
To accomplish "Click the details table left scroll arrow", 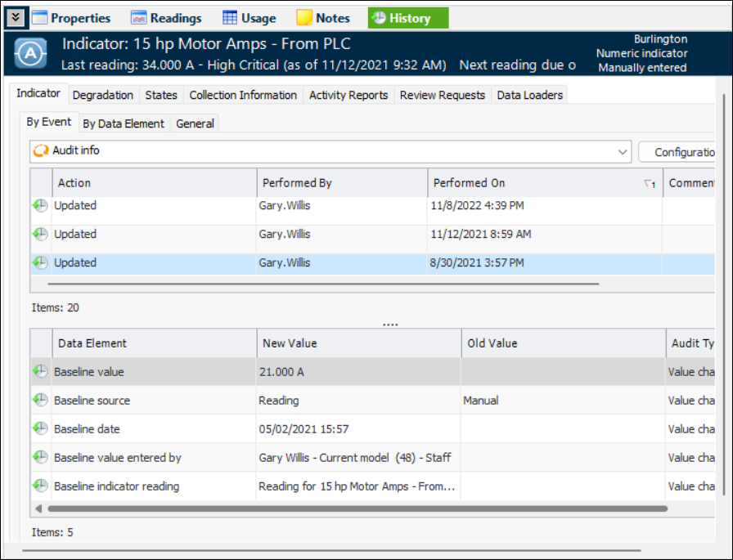I will click(x=38, y=508).
